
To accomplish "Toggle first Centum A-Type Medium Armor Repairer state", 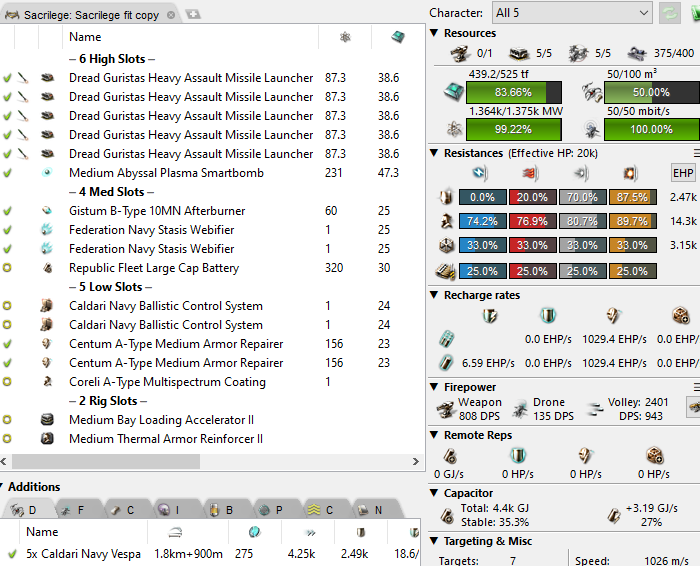I will [x=7, y=344].
